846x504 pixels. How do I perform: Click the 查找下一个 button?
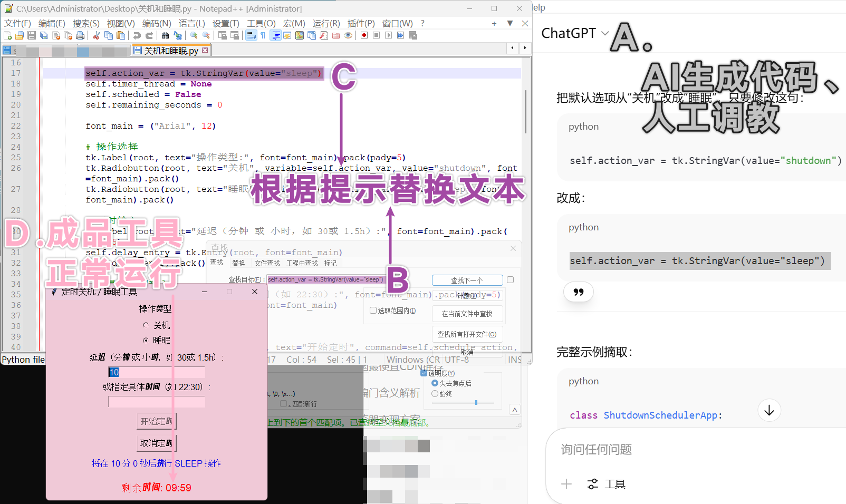[467, 280]
